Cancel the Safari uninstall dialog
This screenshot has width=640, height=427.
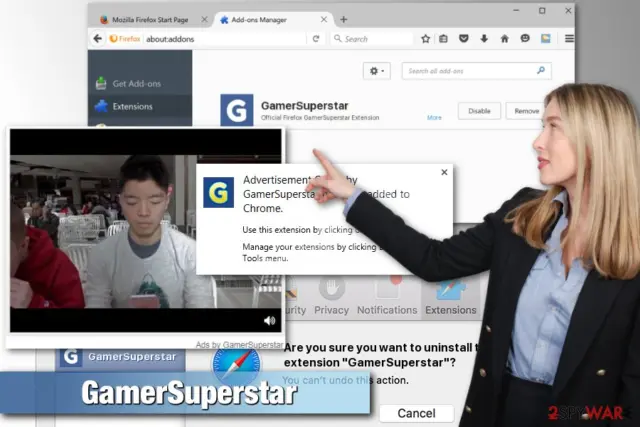416,413
